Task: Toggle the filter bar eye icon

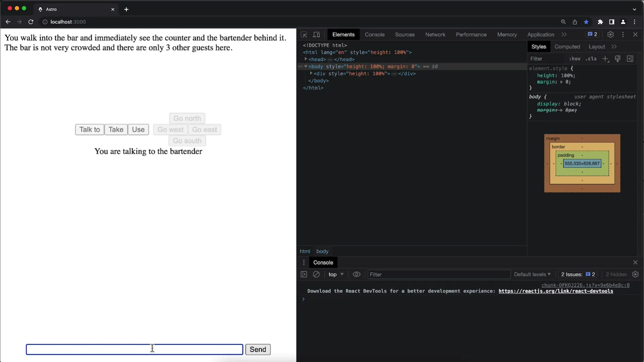Action: (357, 274)
